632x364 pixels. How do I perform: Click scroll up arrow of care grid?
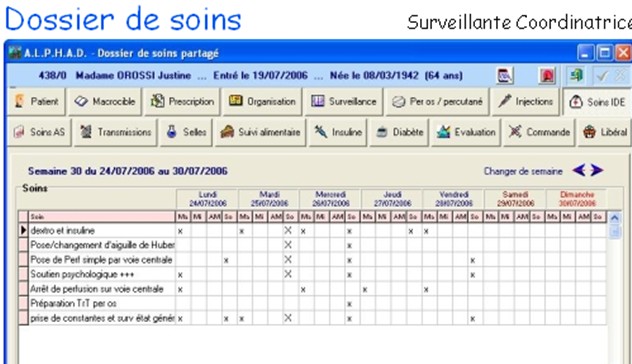(x=615, y=218)
